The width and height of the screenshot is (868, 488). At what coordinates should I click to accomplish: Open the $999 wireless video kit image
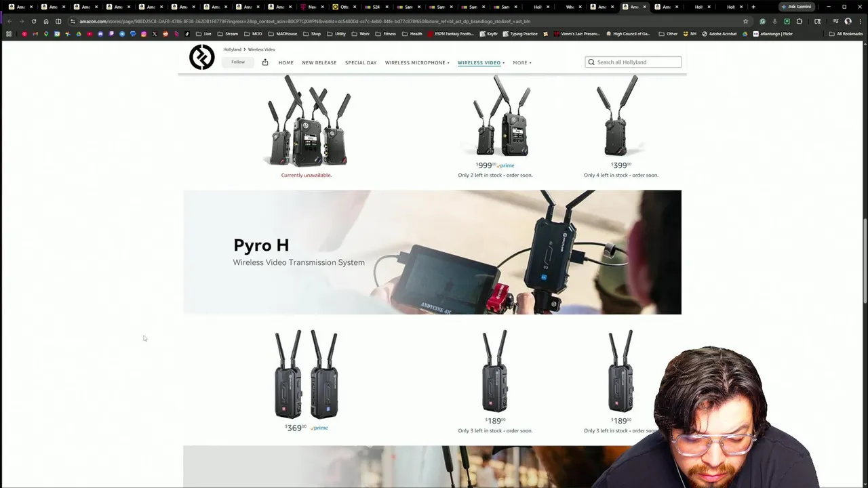501,117
